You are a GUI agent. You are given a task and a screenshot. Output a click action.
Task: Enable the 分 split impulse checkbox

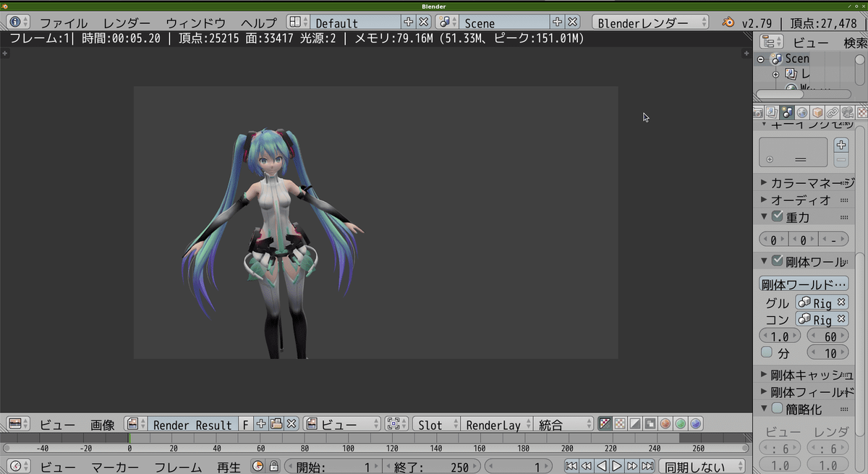(x=767, y=352)
